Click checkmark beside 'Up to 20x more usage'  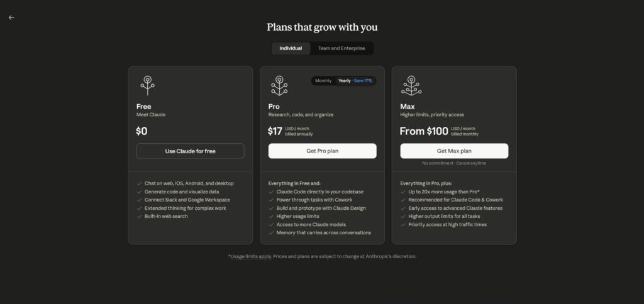coord(403,192)
